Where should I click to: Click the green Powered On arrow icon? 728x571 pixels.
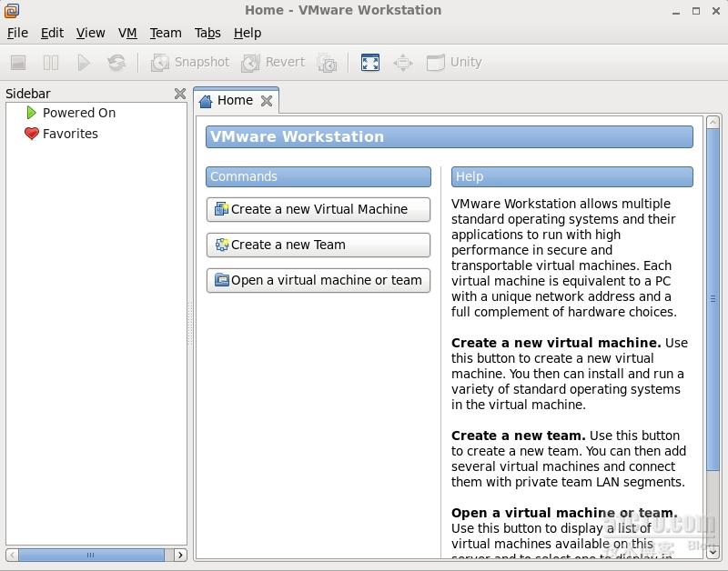coord(31,113)
